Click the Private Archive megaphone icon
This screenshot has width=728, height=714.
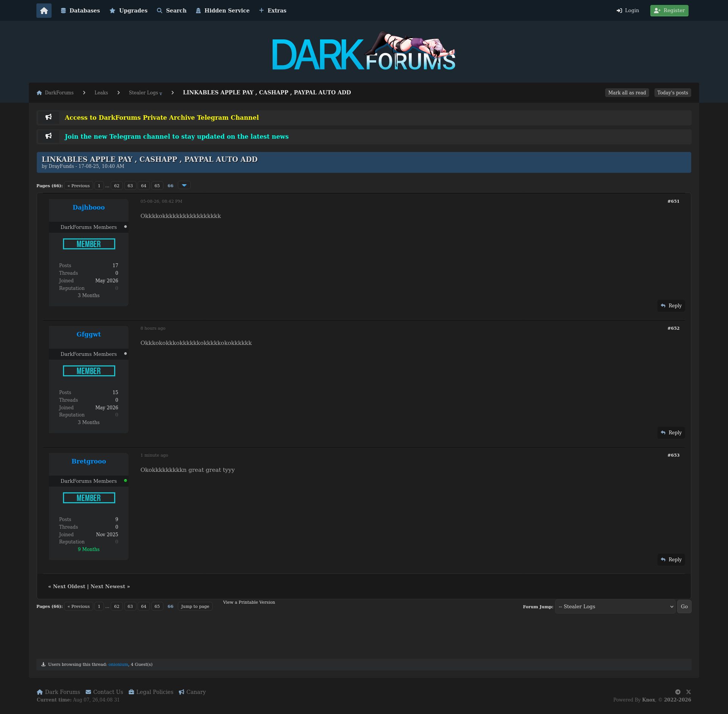pyautogui.click(x=49, y=117)
